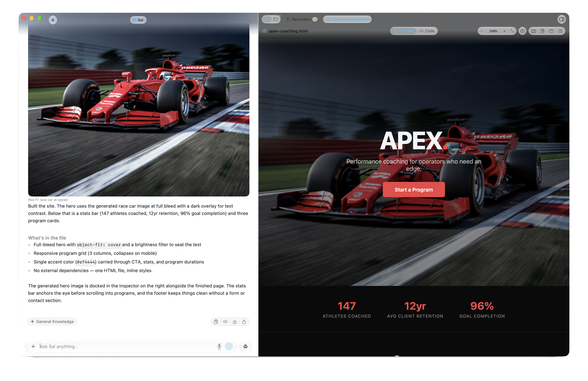Screen dimensions: 588x381
Task: Switch to the document view icon
Action: pos(267,19)
